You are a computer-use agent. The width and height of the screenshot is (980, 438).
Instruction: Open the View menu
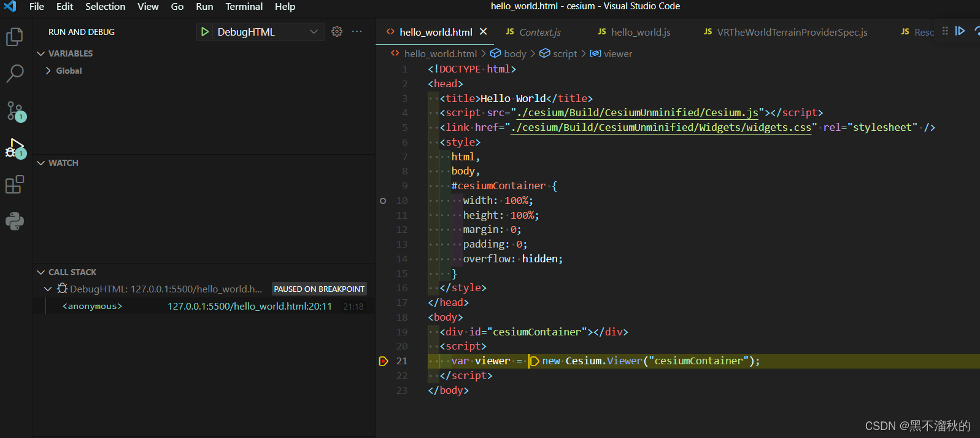click(x=148, y=7)
